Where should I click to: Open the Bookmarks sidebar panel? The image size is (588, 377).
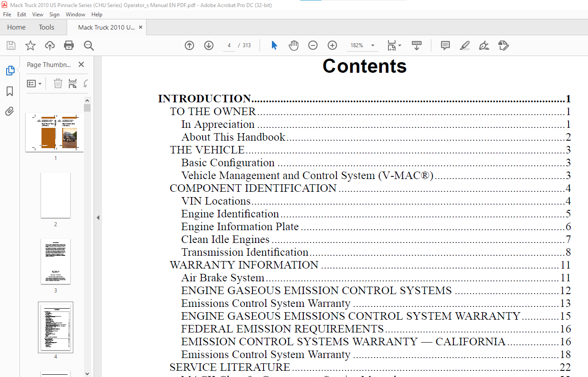pos(10,91)
